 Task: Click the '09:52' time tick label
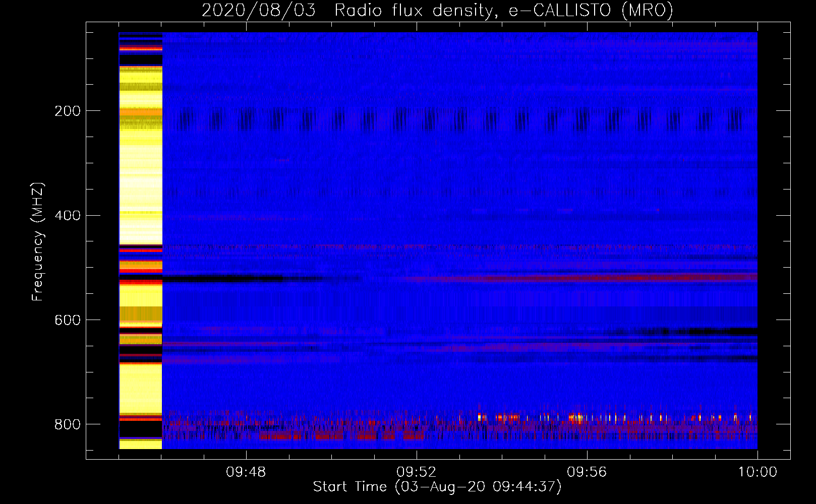417,472
